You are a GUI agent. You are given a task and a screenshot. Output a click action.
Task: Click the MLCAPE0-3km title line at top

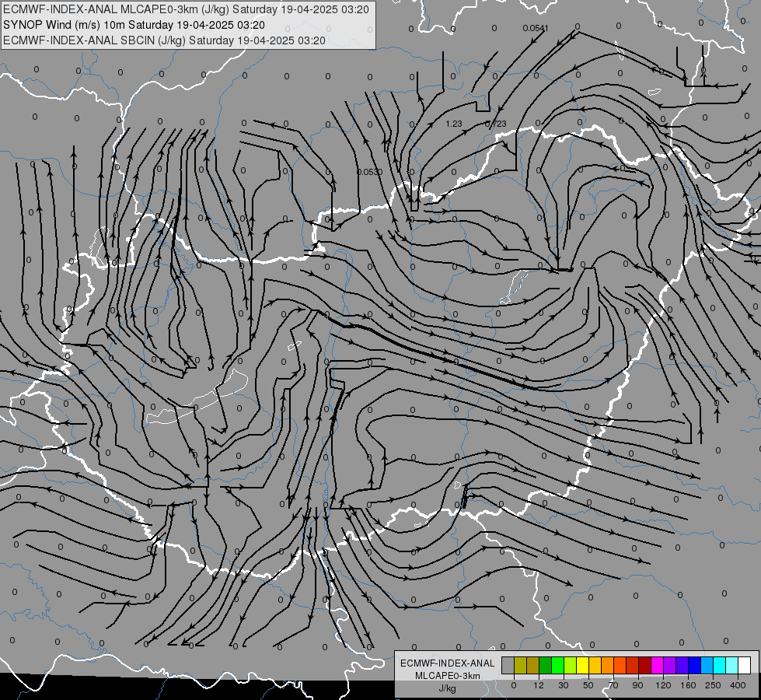click(186, 9)
